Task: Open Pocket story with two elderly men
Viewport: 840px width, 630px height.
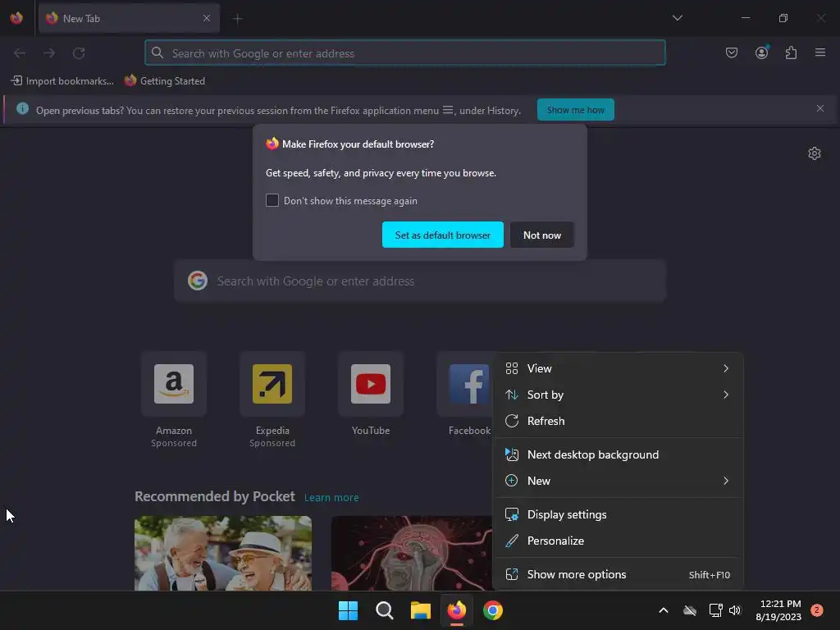Action: [223, 554]
